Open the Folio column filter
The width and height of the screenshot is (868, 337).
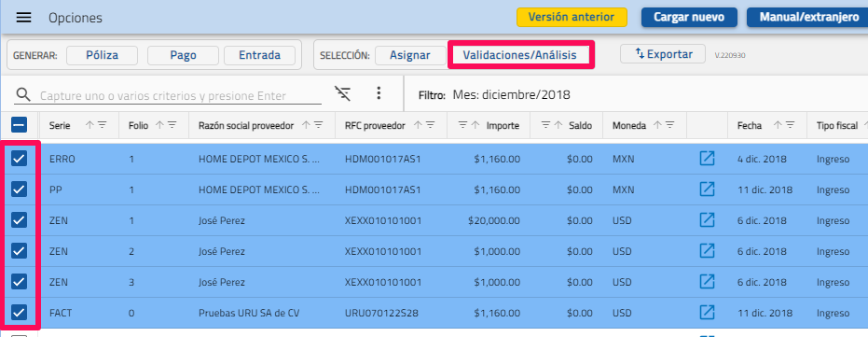172,125
